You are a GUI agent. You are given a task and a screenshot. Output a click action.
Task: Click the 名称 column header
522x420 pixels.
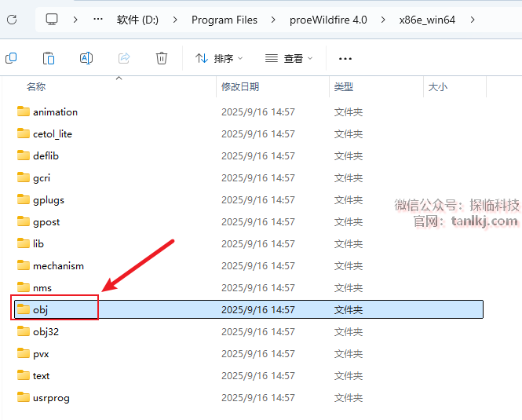click(36, 87)
